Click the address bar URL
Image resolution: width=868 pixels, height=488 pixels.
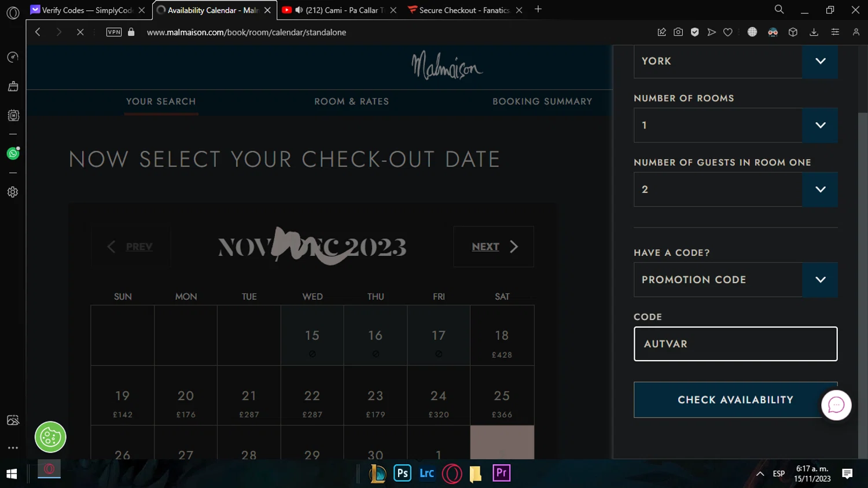click(247, 32)
